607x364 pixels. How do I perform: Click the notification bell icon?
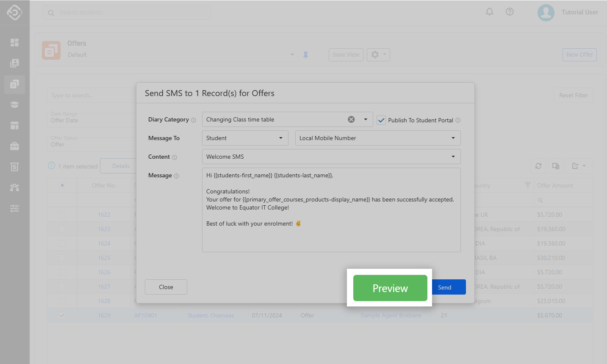coord(489,12)
